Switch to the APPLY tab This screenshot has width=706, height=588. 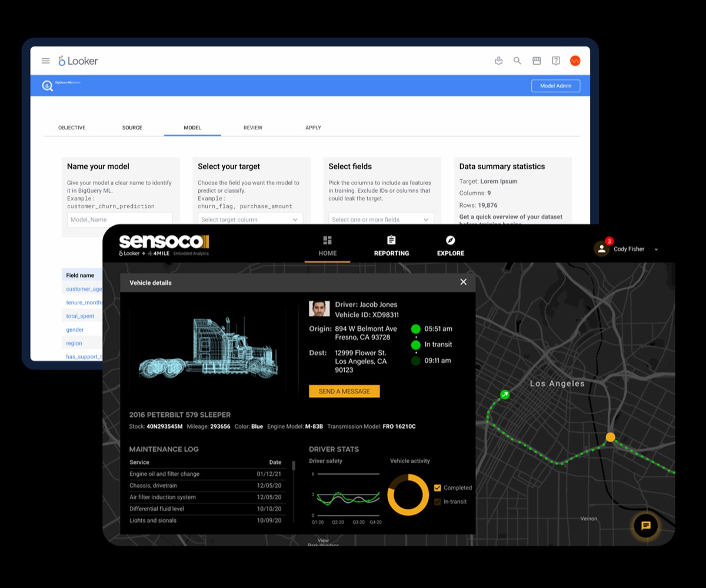click(313, 128)
